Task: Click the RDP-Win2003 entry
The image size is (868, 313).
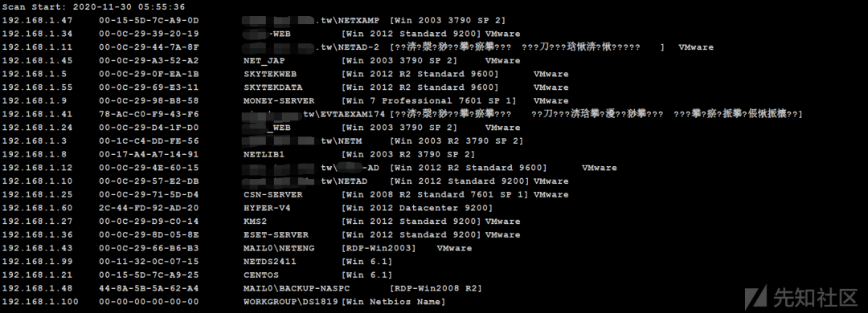Action: click(x=379, y=248)
